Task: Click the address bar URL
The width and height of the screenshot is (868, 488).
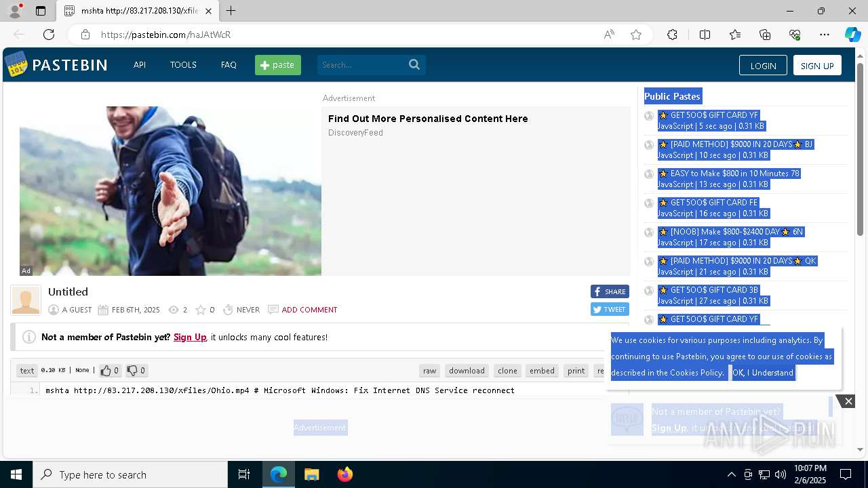Action: click(165, 35)
